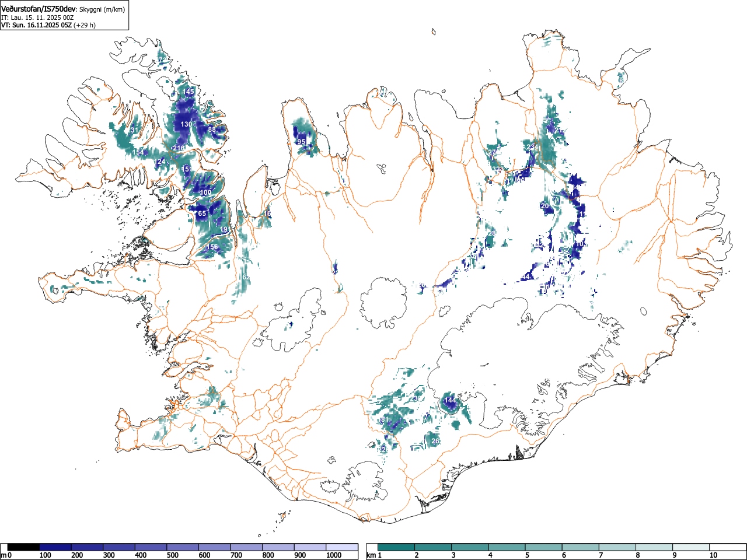This screenshot has height=560, width=747.
Task: Click the '88' visibility value on the map
Action: pyautogui.click(x=212, y=129)
